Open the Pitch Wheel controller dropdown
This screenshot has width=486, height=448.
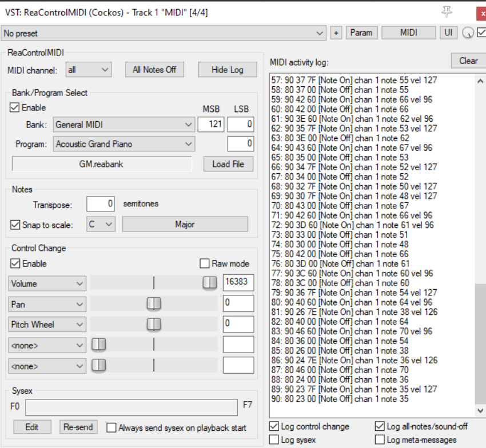pyautogui.click(x=47, y=325)
